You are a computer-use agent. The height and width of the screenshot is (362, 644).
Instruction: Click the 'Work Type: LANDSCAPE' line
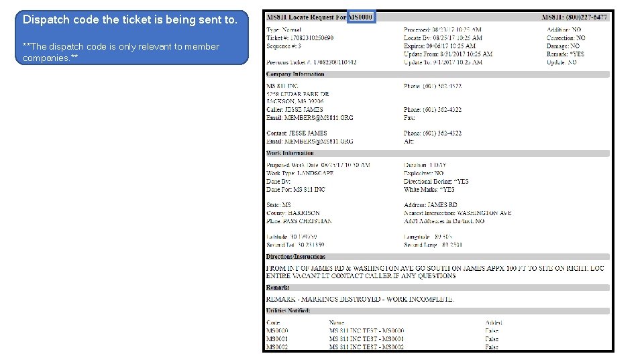coord(300,173)
